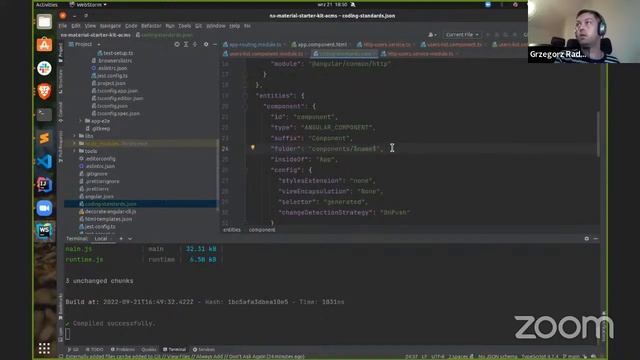Expand the app-e2e folder

[80, 121]
